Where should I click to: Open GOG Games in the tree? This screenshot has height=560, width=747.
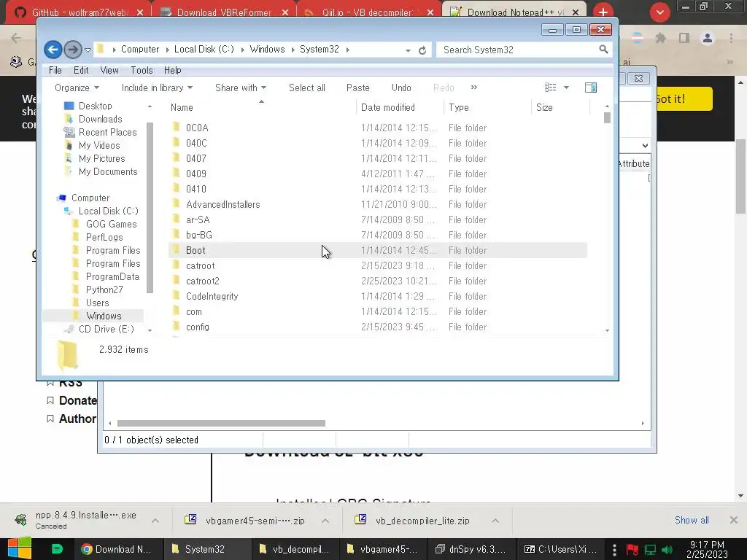click(111, 224)
